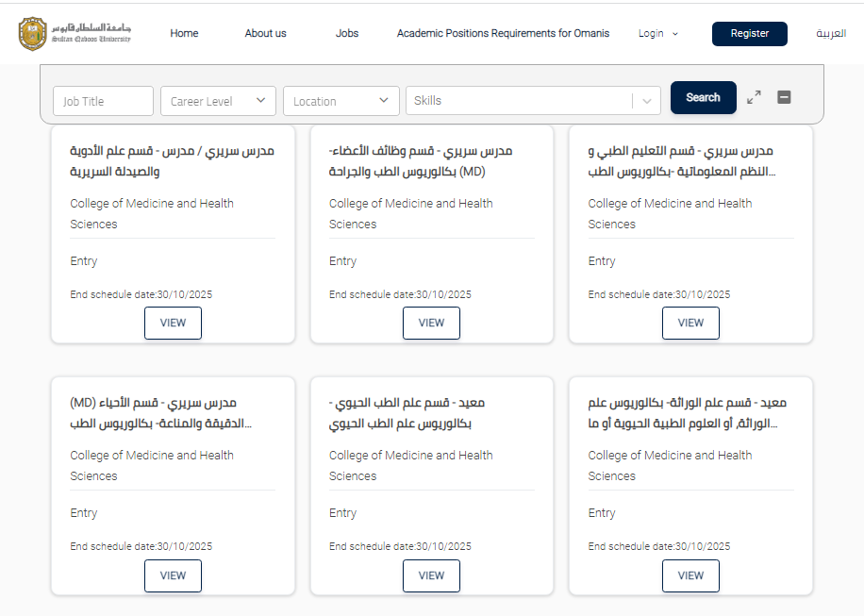View the physiology job (وظائف الأعضاء) posting
Image resolution: width=864 pixels, height=616 pixels.
pos(431,323)
